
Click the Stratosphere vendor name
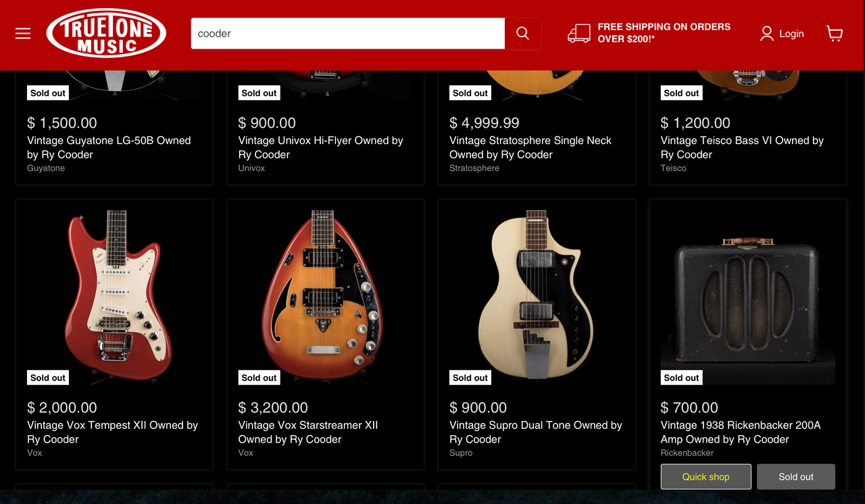click(474, 168)
